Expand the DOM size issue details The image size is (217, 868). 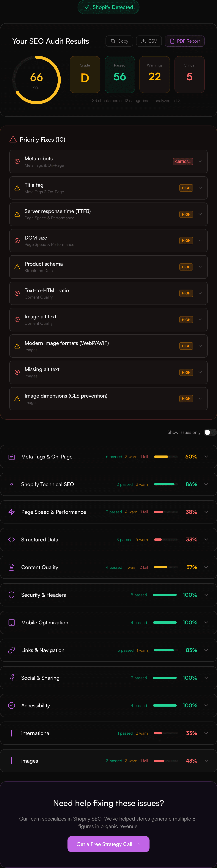[x=200, y=241]
